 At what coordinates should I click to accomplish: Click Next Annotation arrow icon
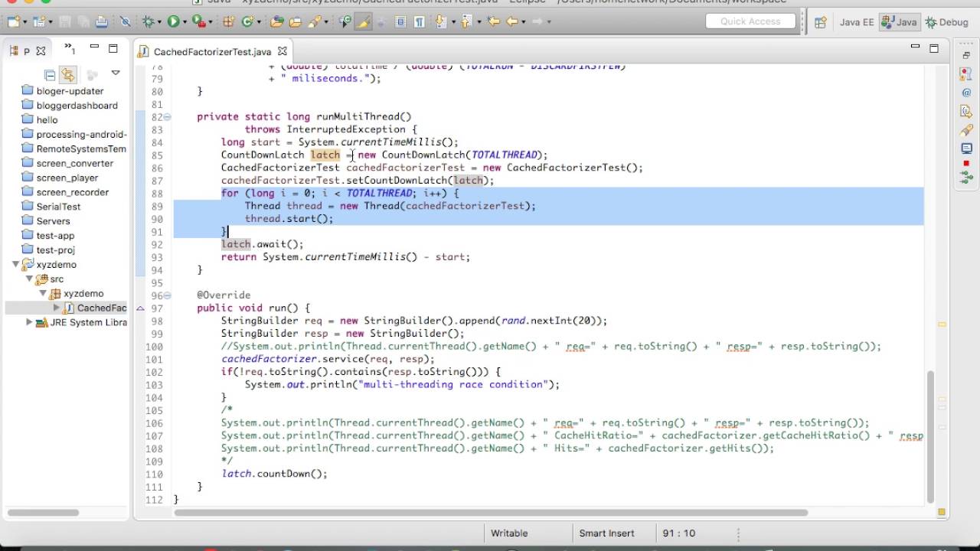pos(442,22)
